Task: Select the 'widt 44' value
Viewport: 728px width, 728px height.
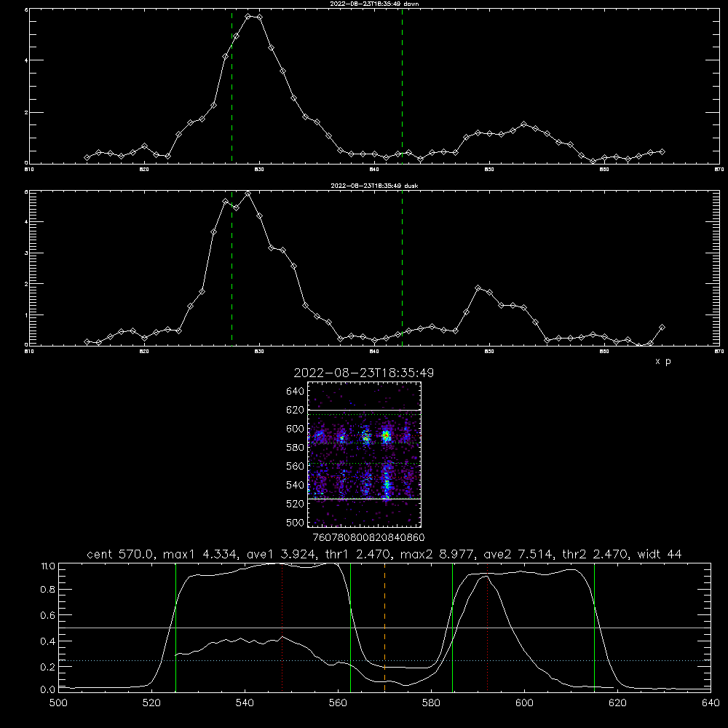Action: (660, 554)
